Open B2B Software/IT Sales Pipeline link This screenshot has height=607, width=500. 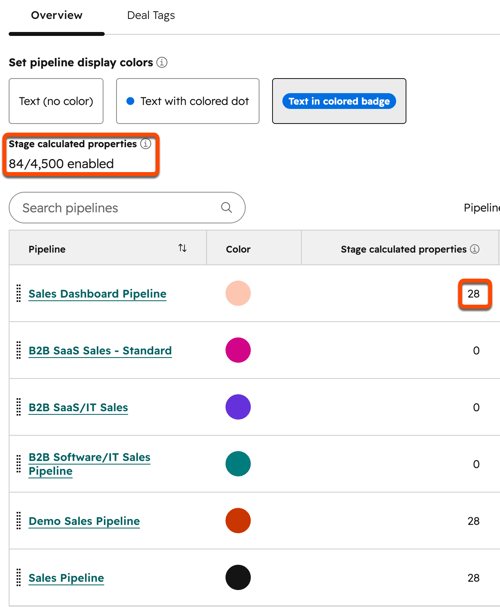pyautogui.click(x=89, y=464)
